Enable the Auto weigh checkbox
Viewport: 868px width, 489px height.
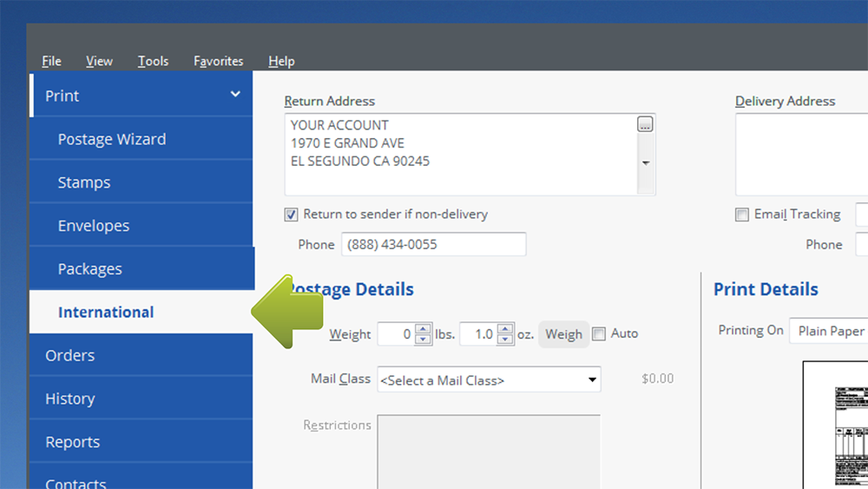pyautogui.click(x=599, y=334)
